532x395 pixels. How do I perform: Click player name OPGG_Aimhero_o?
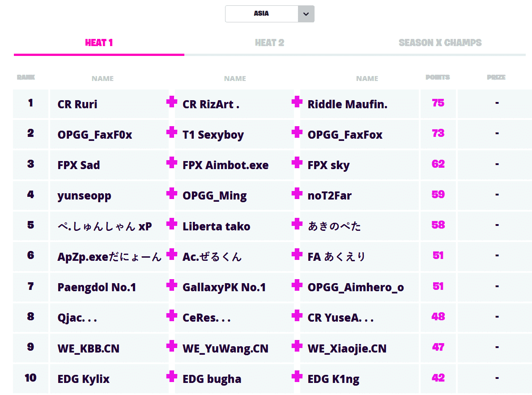pyautogui.click(x=355, y=288)
